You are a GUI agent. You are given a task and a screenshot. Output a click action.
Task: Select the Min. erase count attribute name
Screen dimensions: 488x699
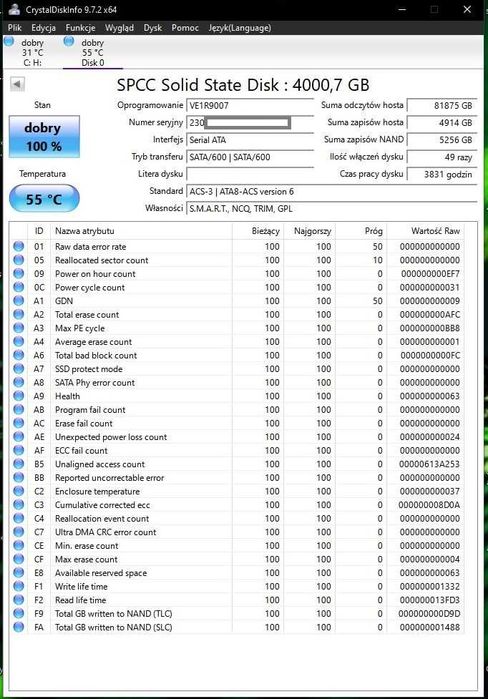tap(86, 546)
